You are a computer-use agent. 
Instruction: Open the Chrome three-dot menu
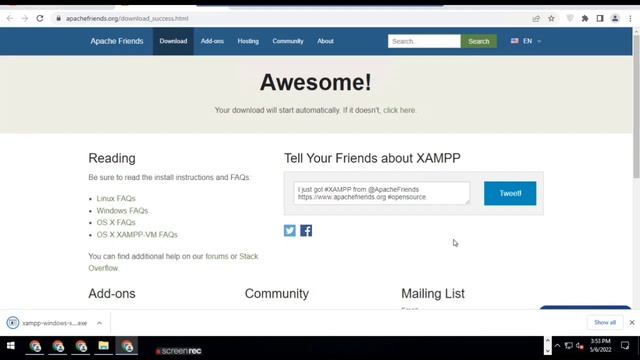630,18
